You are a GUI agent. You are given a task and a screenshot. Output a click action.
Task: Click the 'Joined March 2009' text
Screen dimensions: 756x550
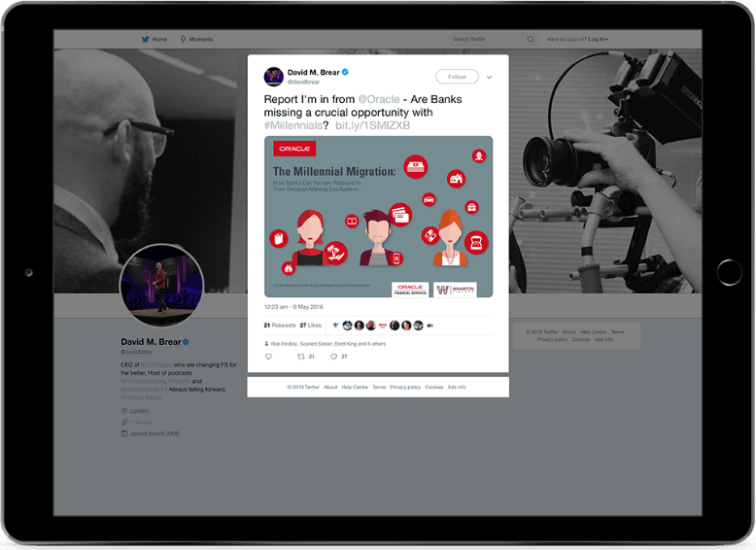[x=155, y=433]
